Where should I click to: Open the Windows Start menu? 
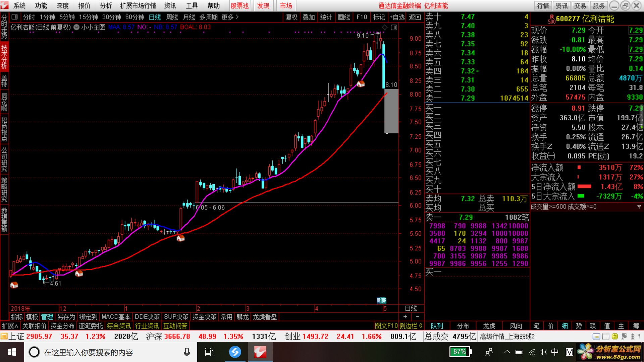pyautogui.click(x=12, y=352)
